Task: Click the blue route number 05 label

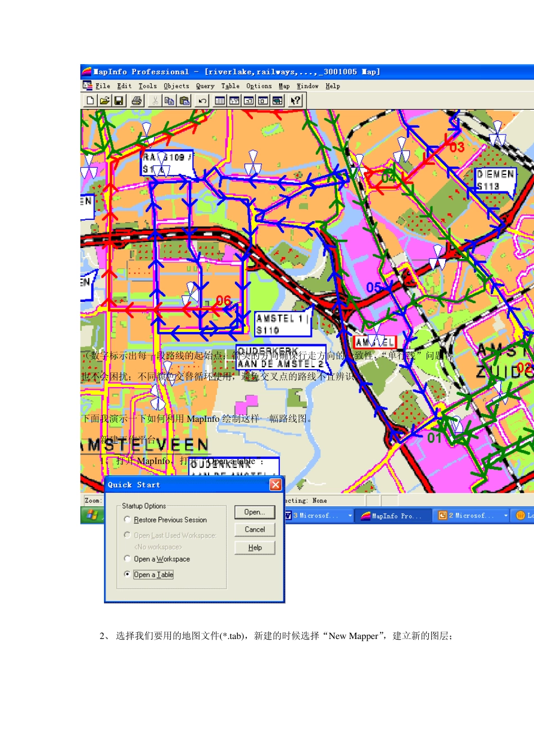Action: pyautogui.click(x=374, y=287)
